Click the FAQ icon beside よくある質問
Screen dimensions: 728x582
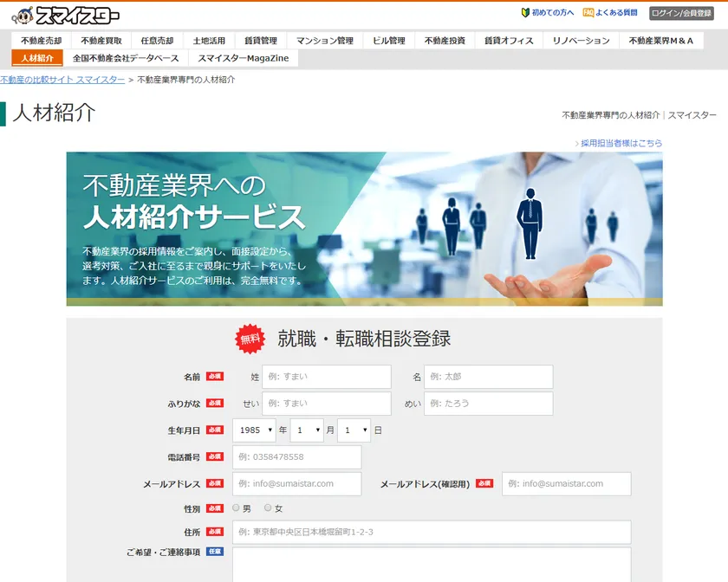588,12
